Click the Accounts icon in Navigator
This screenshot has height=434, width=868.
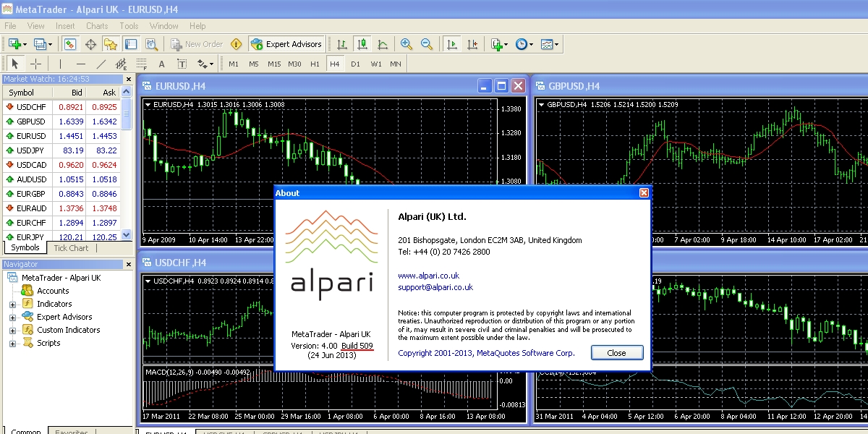[27, 291]
